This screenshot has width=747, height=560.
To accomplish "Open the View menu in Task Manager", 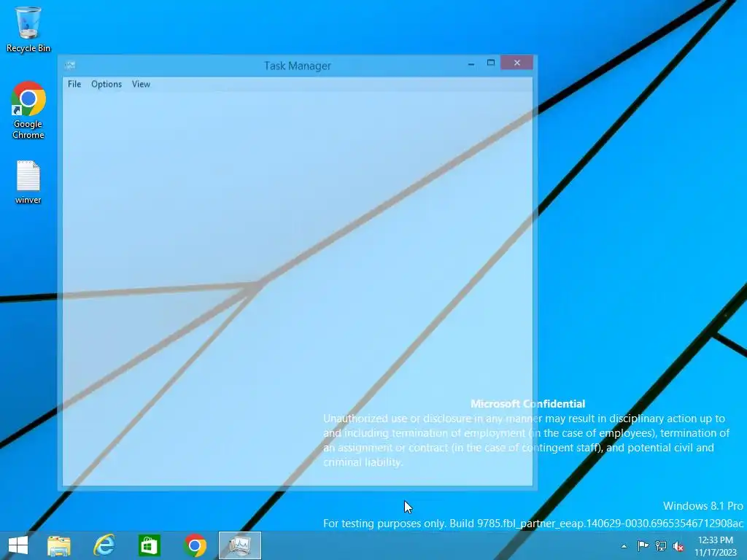I will pyautogui.click(x=141, y=85).
